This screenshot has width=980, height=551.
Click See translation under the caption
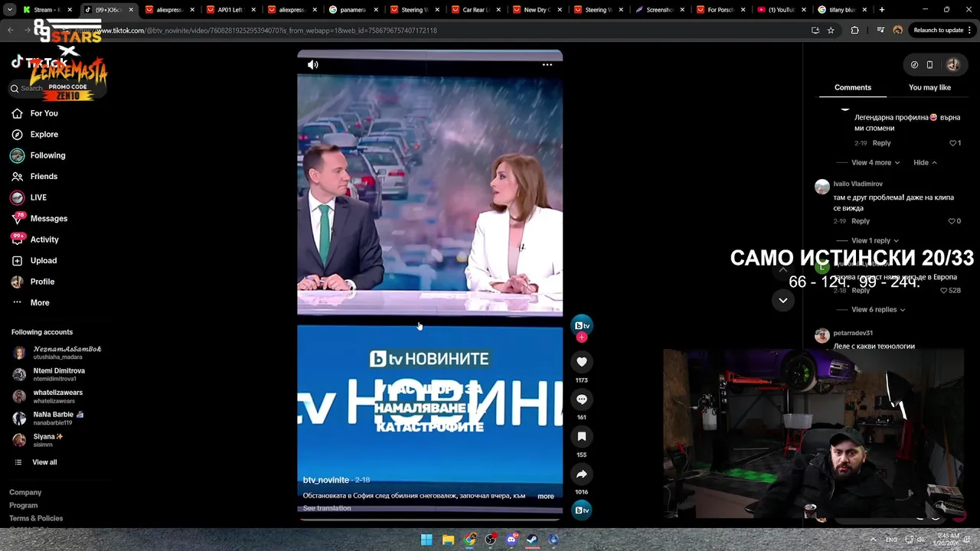[327, 508]
